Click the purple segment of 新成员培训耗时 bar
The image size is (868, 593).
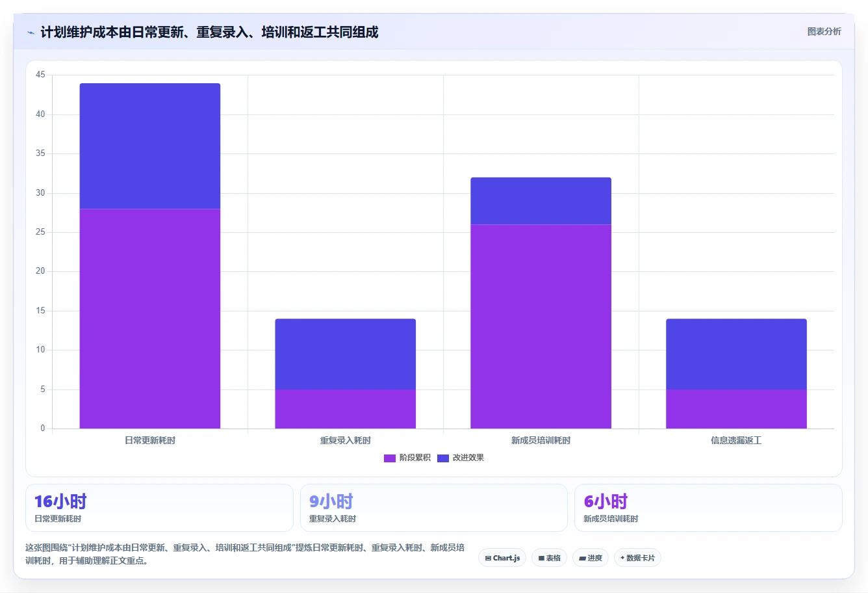[x=541, y=326]
